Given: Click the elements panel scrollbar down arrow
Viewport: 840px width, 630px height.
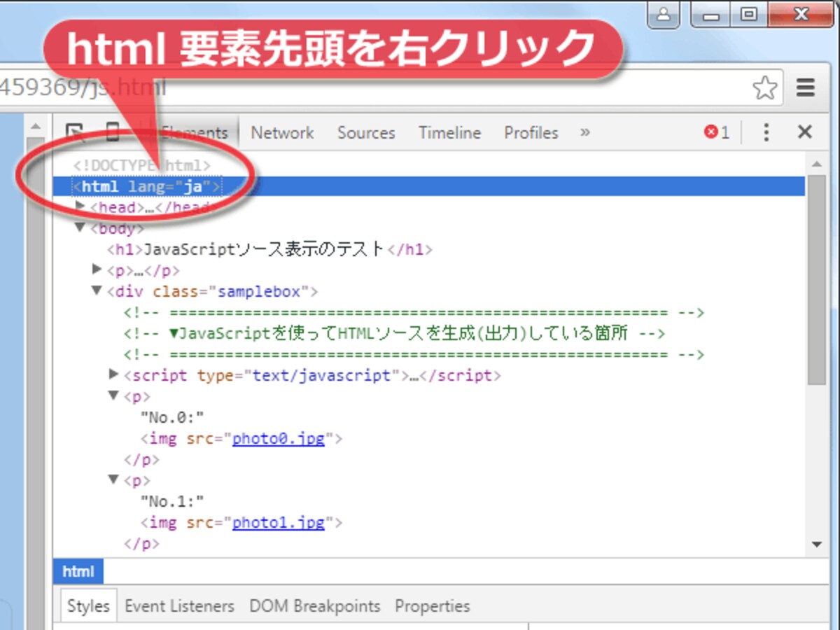Looking at the screenshot, I should pyautogui.click(x=816, y=544).
